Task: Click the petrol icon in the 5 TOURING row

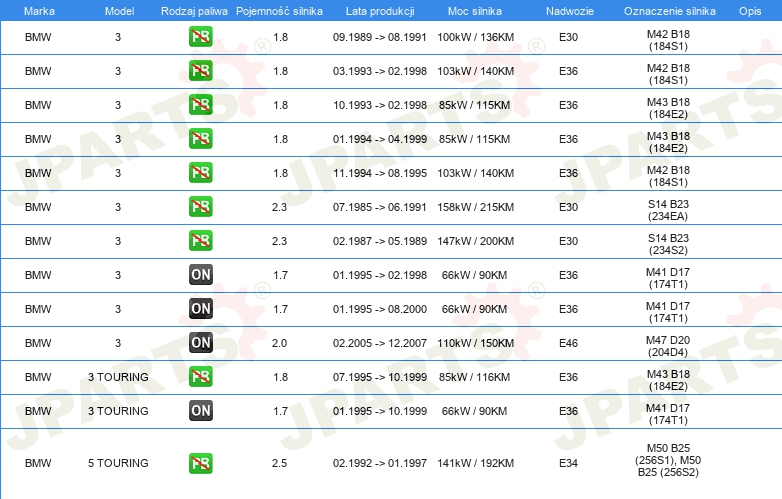Action: (x=200, y=463)
